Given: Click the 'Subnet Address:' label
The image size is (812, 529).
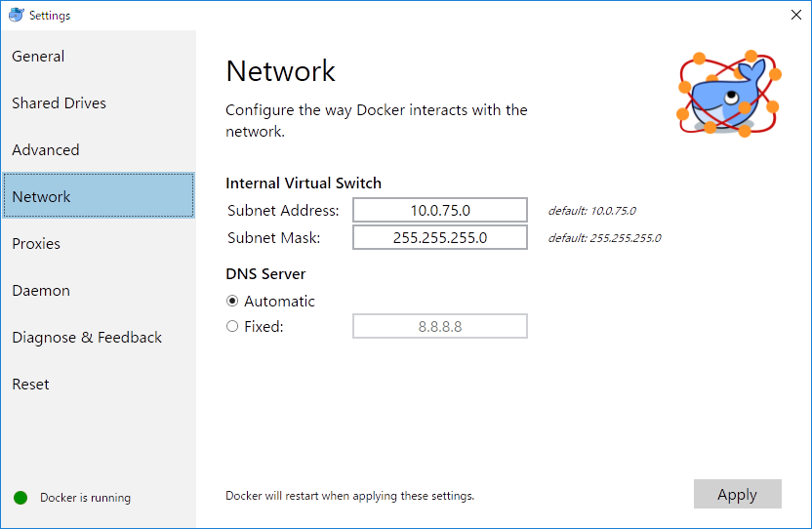Looking at the screenshot, I should pyautogui.click(x=283, y=211).
